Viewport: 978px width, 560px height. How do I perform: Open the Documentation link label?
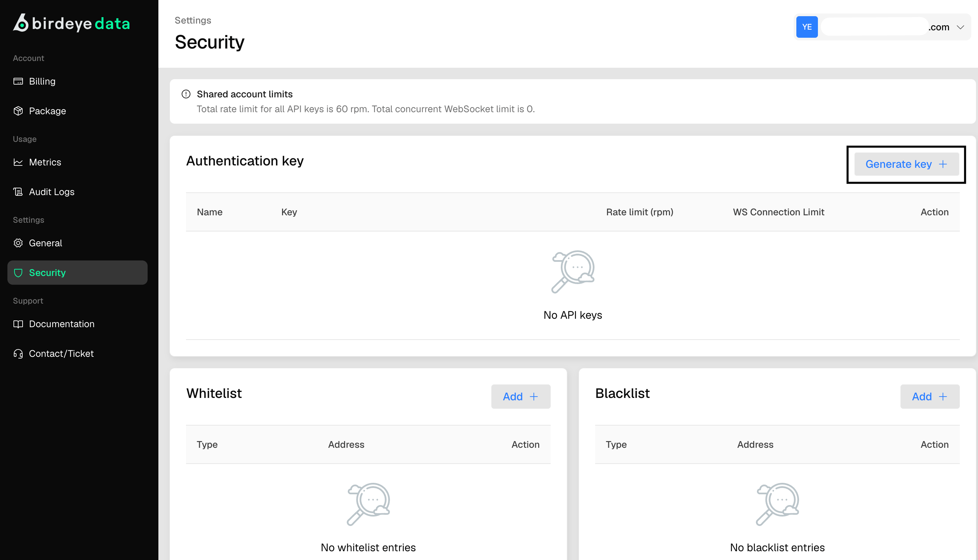click(62, 324)
